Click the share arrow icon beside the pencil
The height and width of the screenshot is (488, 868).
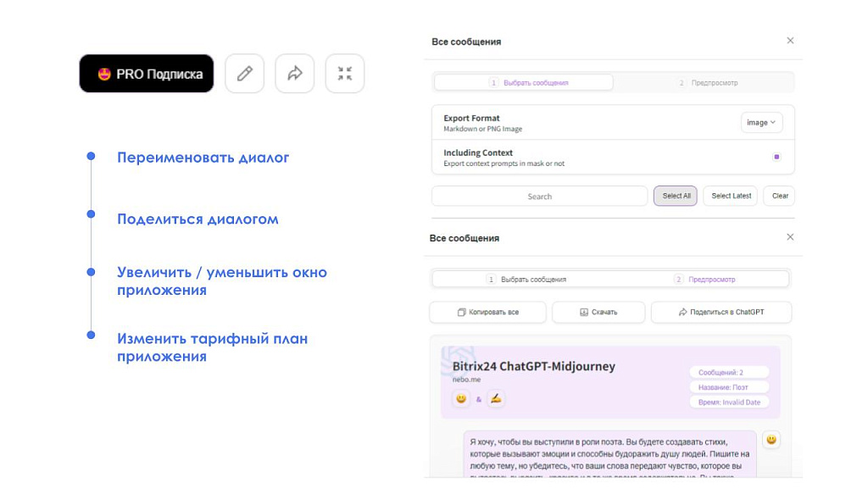click(x=294, y=73)
